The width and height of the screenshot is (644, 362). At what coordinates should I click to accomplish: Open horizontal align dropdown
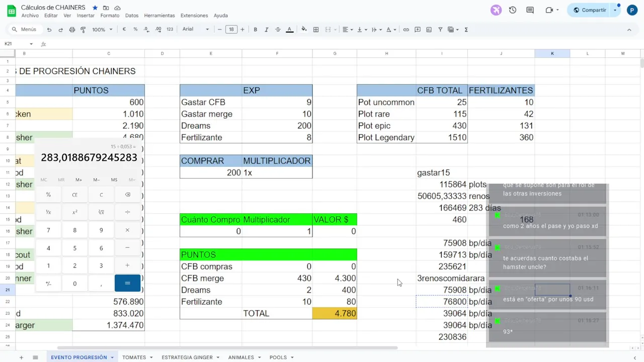(348, 30)
